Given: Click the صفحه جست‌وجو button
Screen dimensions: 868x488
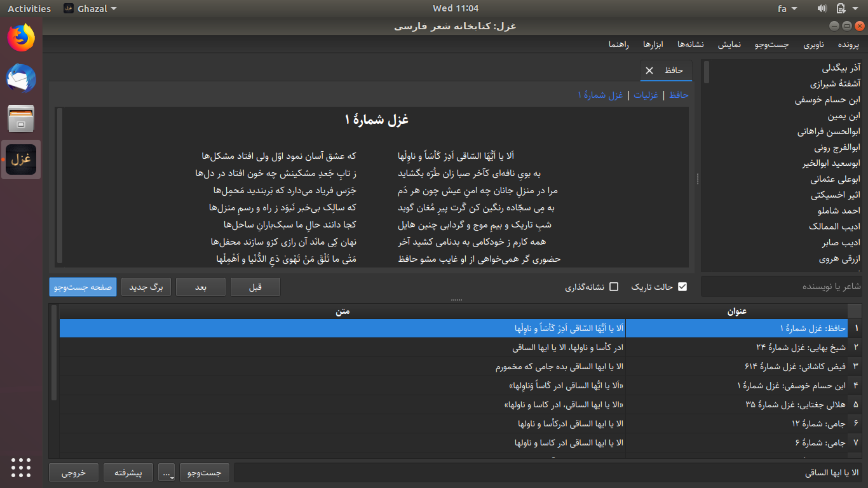Looking at the screenshot, I should tap(83, 287).
